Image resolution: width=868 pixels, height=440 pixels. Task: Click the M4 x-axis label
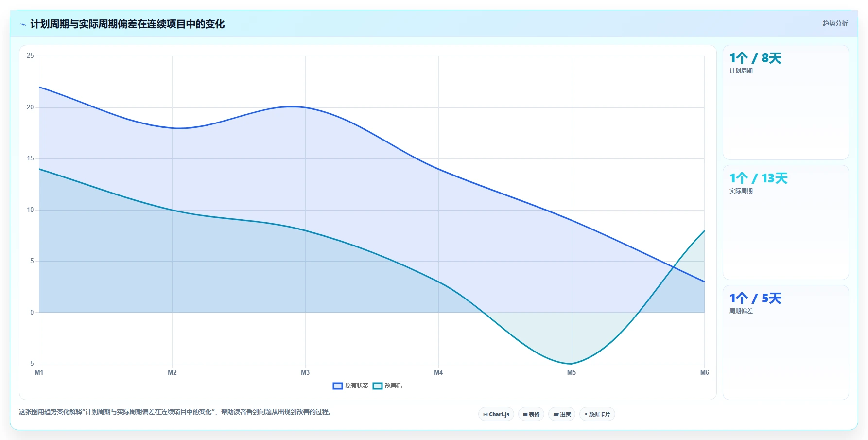pos(438,372)
